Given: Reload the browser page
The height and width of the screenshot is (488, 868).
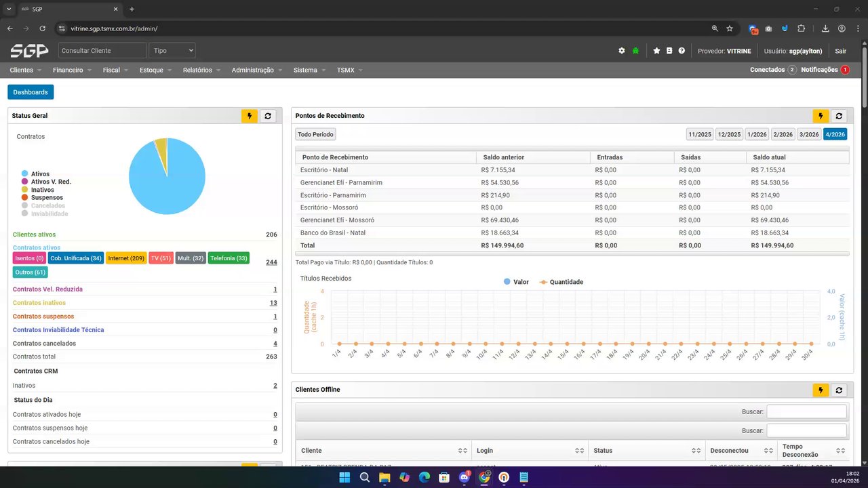Looking at the screenshot, I should click(x=43, y=28).
